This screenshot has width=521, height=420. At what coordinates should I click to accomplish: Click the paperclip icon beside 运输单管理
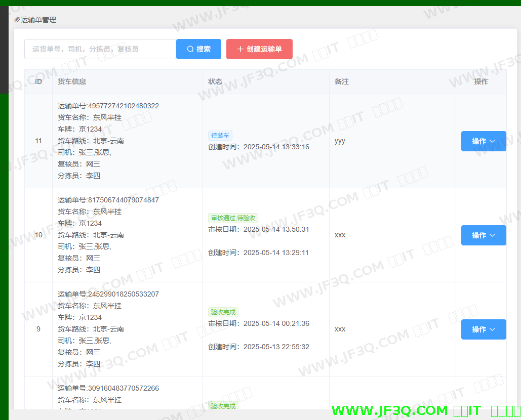click(x=17, y=20)
